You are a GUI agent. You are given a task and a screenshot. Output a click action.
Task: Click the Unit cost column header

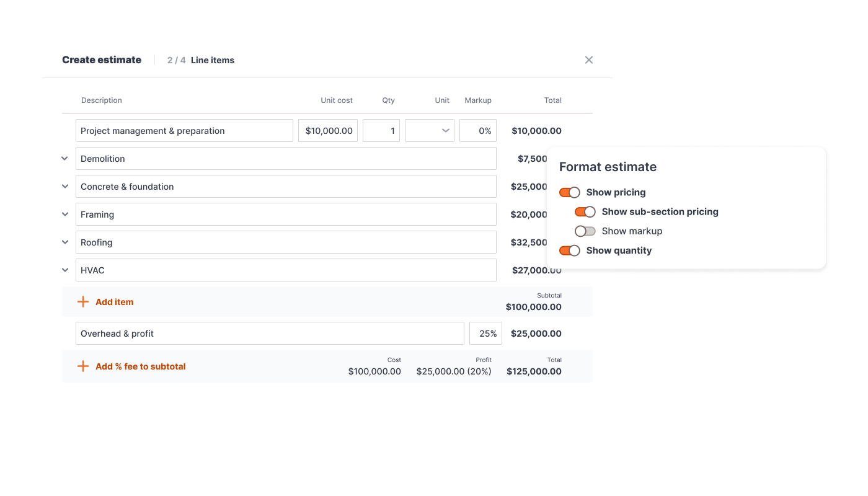click(337, 100)
